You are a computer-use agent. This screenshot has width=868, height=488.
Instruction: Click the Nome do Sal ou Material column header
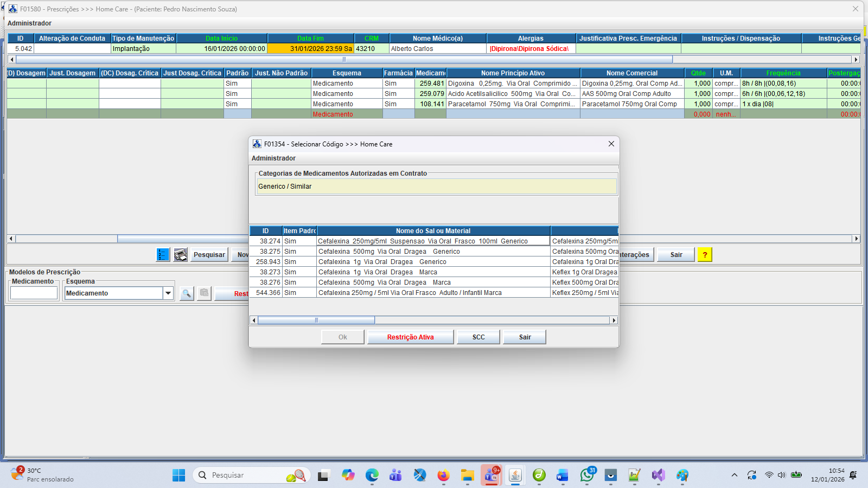click(x=433, y=231)
